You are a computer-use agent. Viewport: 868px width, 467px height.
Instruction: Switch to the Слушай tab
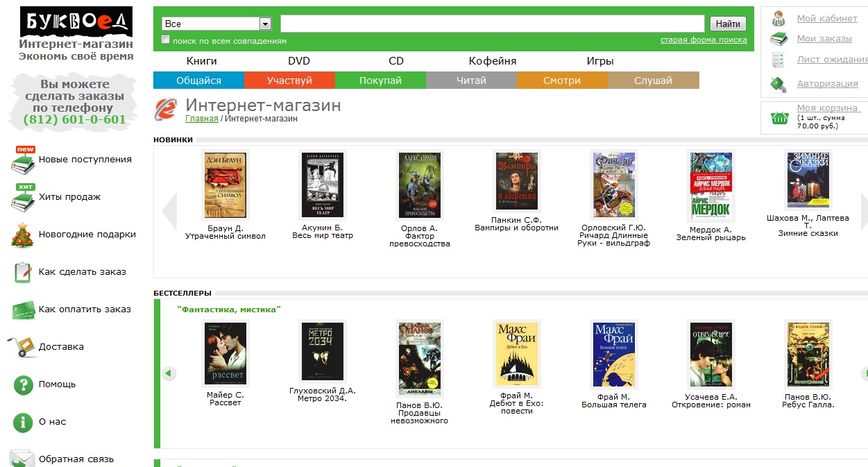[x=653, y=80]
